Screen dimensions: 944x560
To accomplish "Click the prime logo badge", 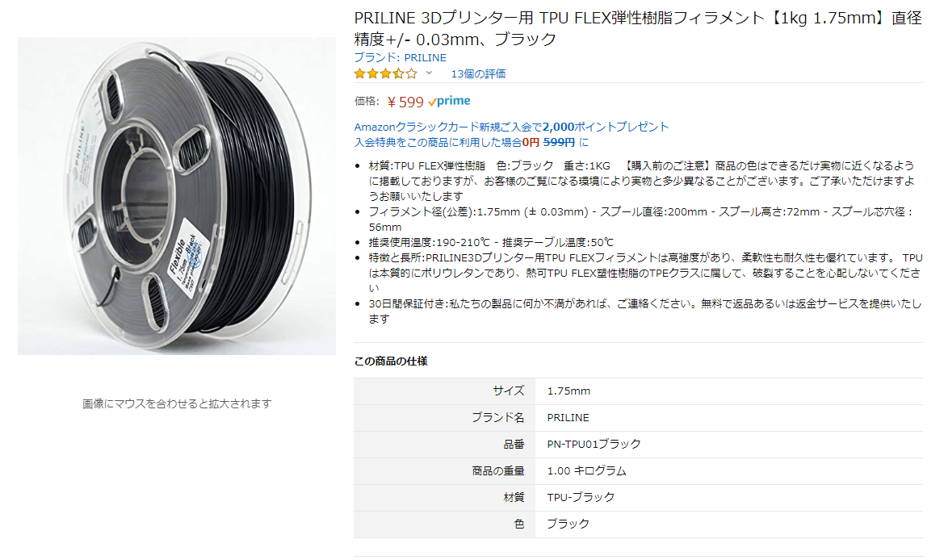I will click(x=449, y=101).
